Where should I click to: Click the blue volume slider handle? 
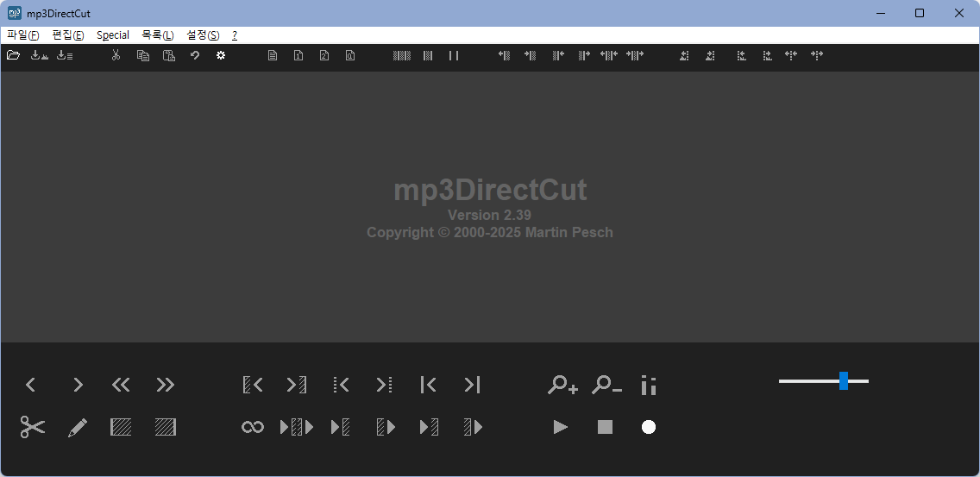(844, 380)
